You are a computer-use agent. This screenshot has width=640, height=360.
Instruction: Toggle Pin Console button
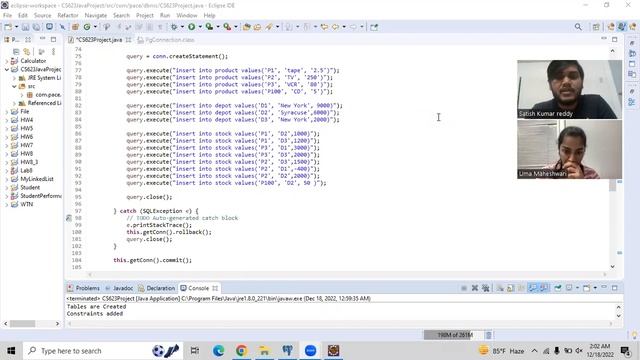point(558,288)
